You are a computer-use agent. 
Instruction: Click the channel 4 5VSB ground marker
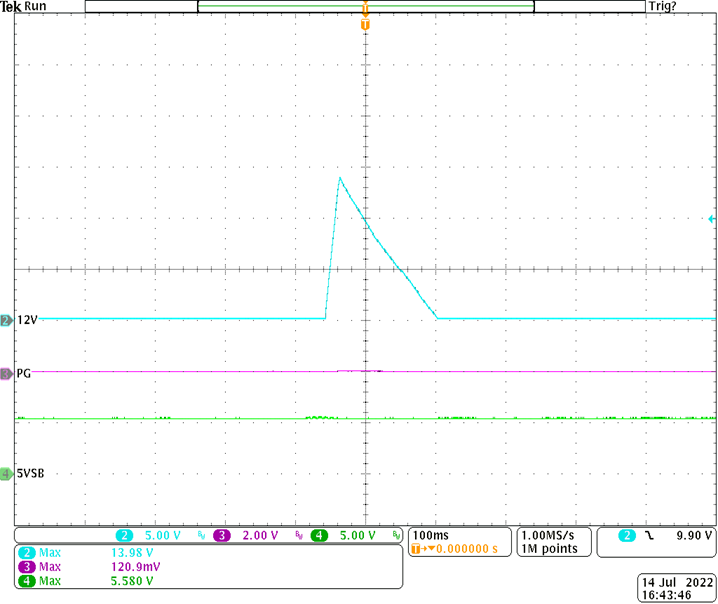click(x=6, y=474)
